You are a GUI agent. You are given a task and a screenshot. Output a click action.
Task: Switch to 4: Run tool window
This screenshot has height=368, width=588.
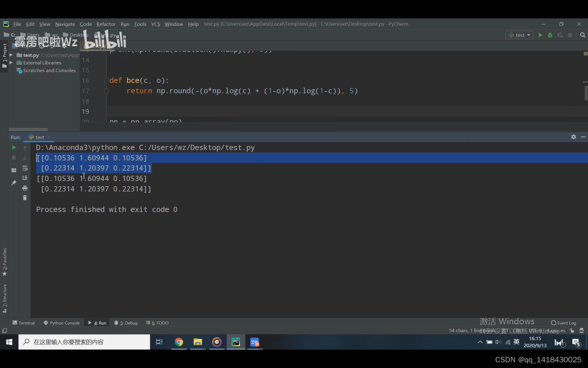(x=97, y=323)
